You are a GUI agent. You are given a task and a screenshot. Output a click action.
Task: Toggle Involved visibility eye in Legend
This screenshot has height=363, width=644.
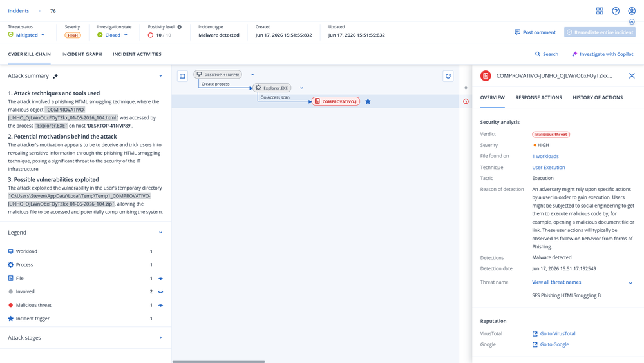160,292
